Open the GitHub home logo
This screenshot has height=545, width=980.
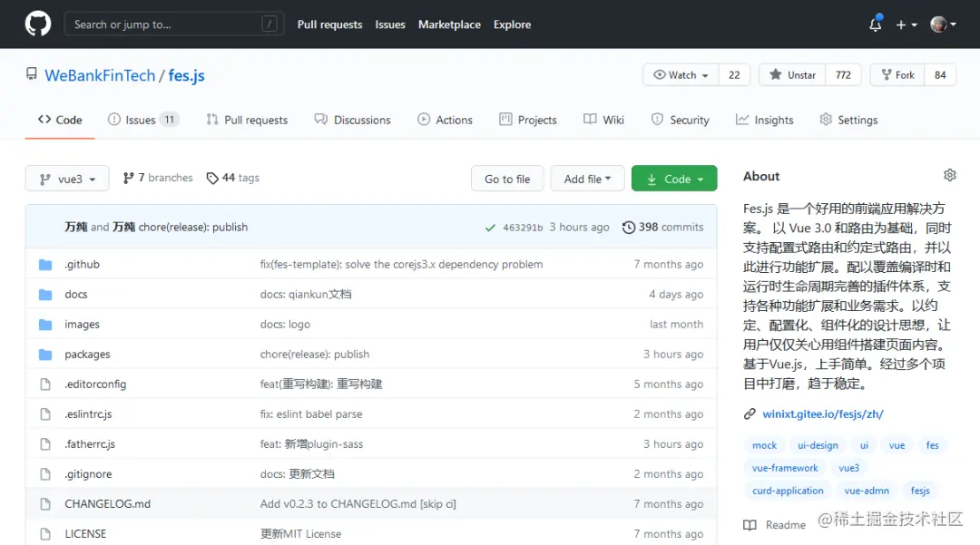coord(38,24)
